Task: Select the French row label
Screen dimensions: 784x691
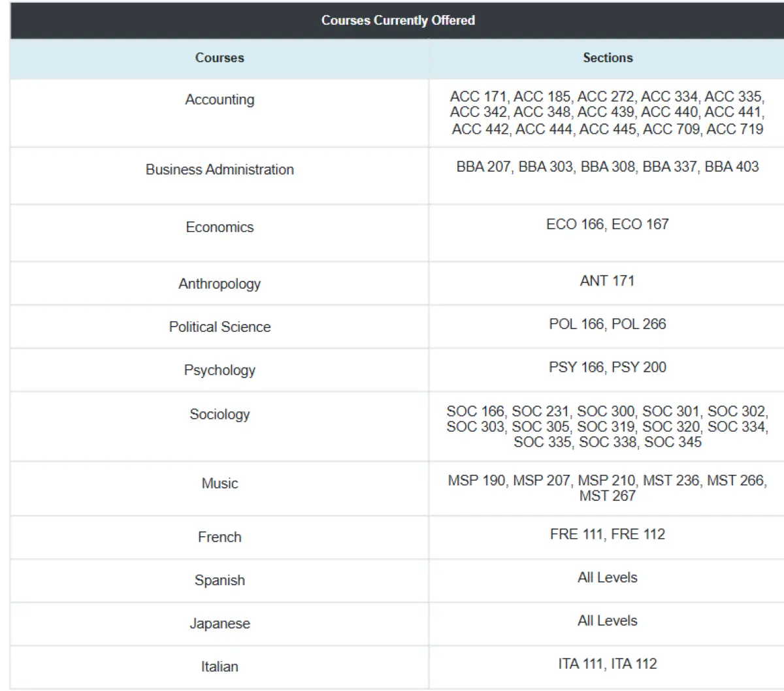Action: [x=220, y=537]
